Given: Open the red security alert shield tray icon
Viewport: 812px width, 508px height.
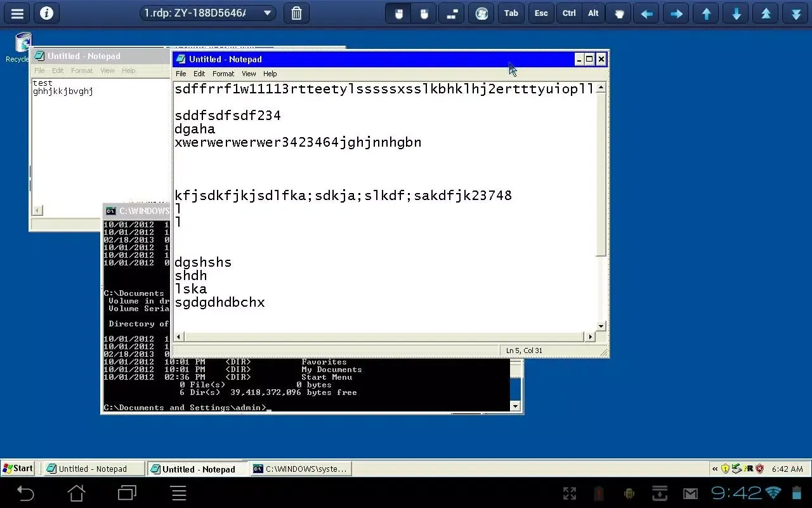Looking at the screenshot, I should click(759, 469).
